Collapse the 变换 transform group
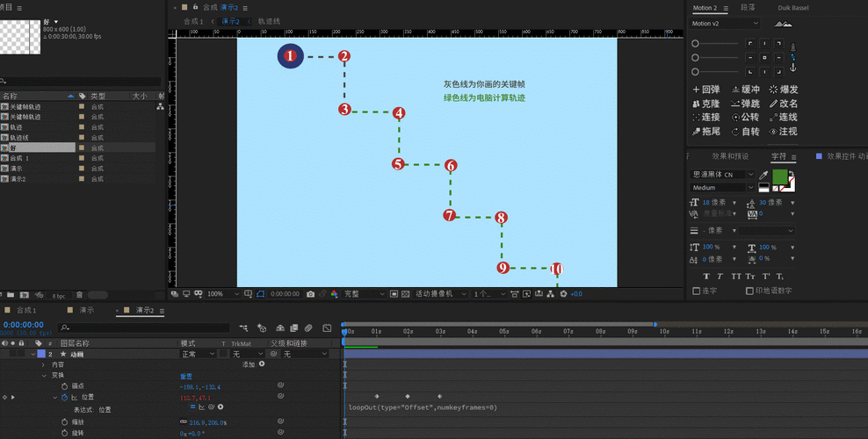 tap(44, 375)
